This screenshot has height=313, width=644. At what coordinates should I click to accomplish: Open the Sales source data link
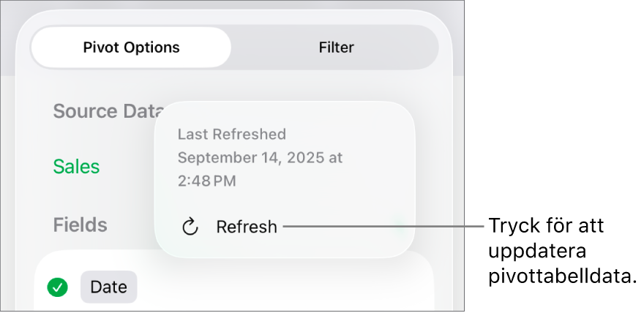[x=76, y=167]
